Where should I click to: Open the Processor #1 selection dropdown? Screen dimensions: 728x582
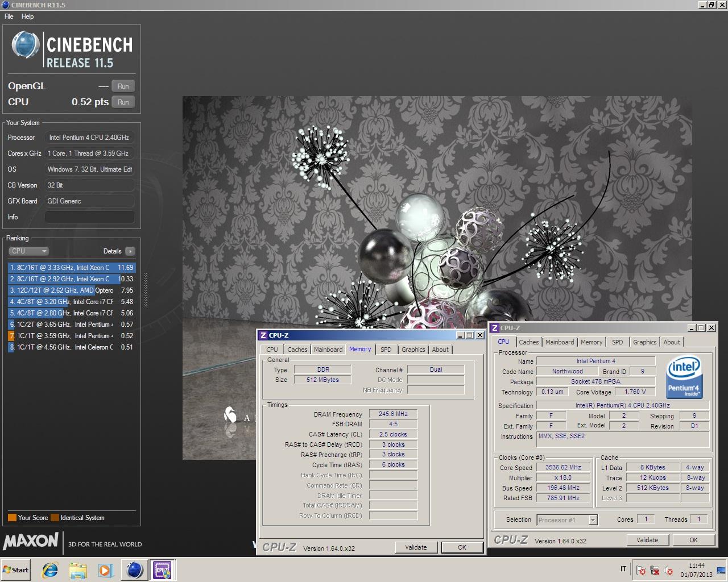[566, 519]
